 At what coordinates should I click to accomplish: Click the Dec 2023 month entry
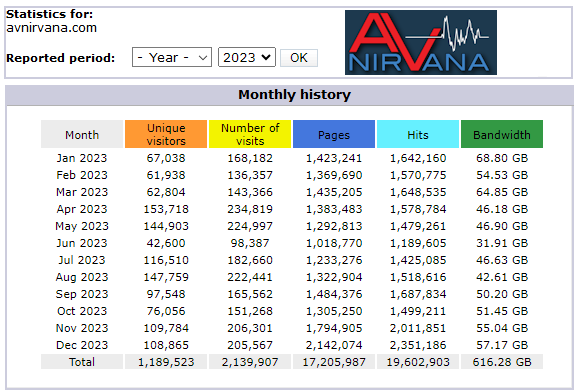[82, 345]
